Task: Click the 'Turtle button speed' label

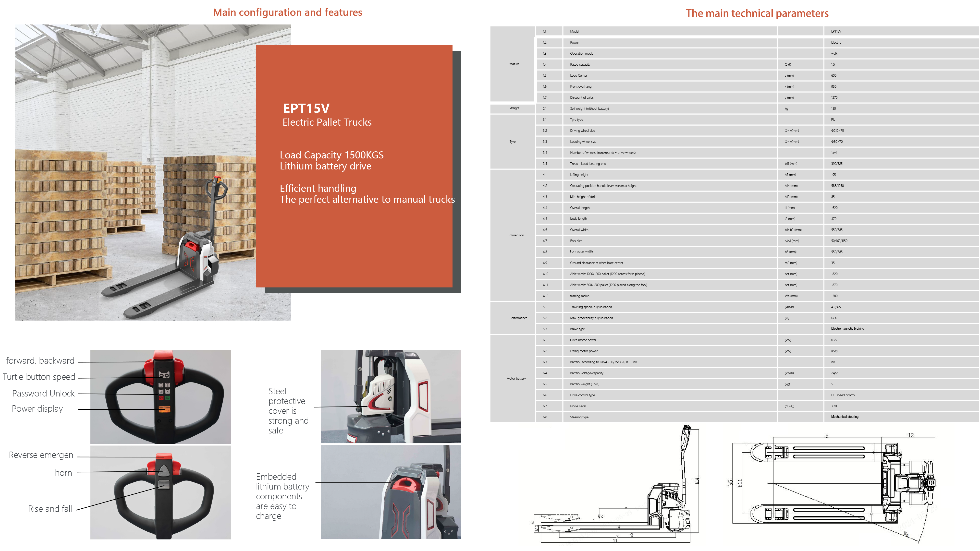Action: (39, 377)
